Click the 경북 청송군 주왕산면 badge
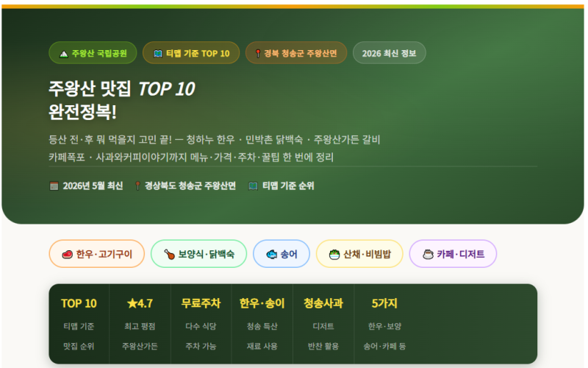 click(x=296, y=53)
